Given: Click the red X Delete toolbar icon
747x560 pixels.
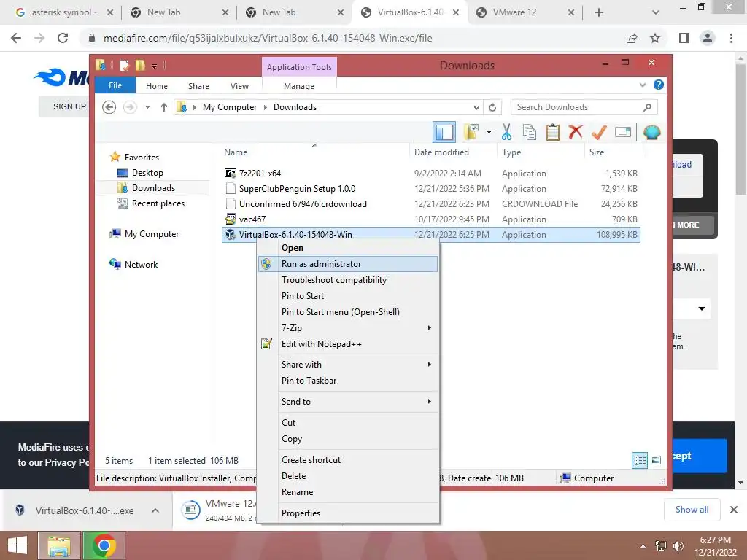Looking at the screenshot, I should point(576,132).
